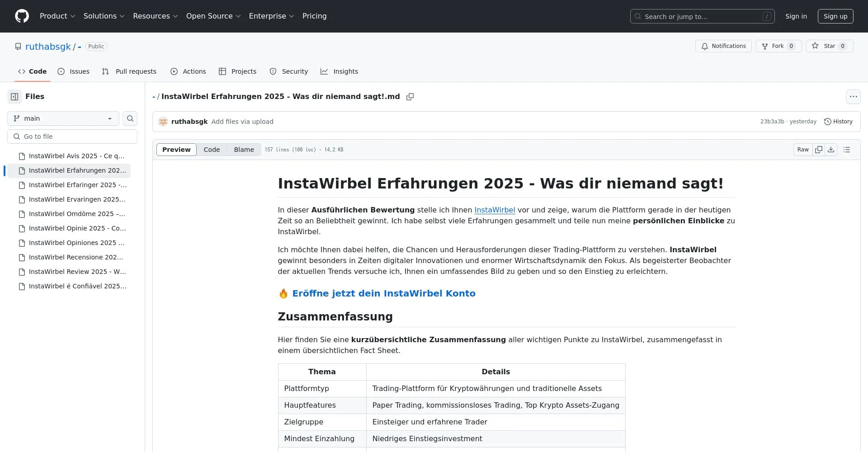Click the Notifications bell button
Viewport: 868px width, 452px height.
pos(723,46)
